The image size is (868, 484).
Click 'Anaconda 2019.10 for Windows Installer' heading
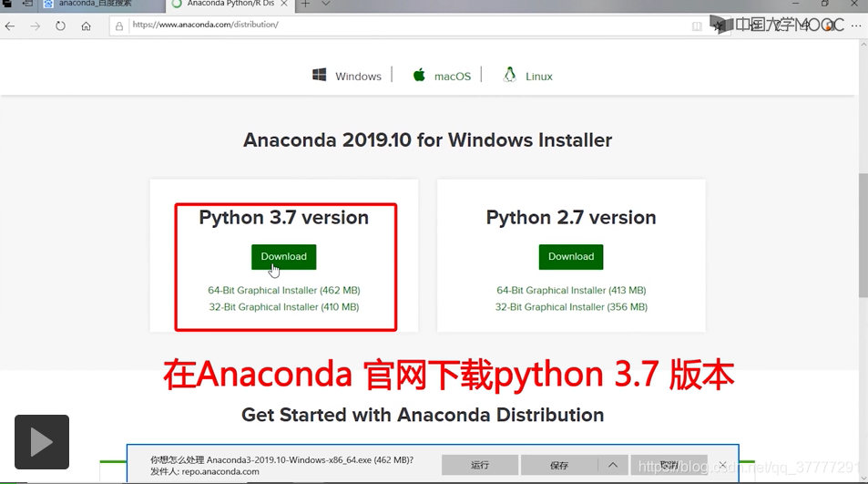(x=428, y=140)
